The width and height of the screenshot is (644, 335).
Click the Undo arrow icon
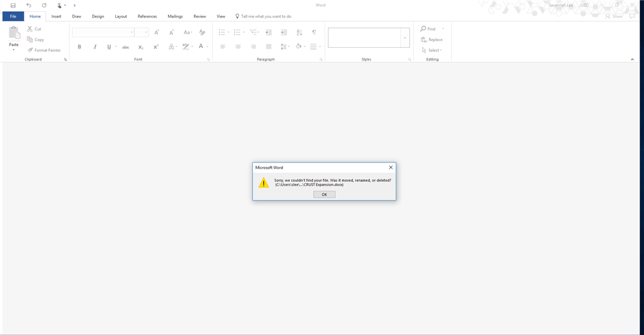(29, 5)
